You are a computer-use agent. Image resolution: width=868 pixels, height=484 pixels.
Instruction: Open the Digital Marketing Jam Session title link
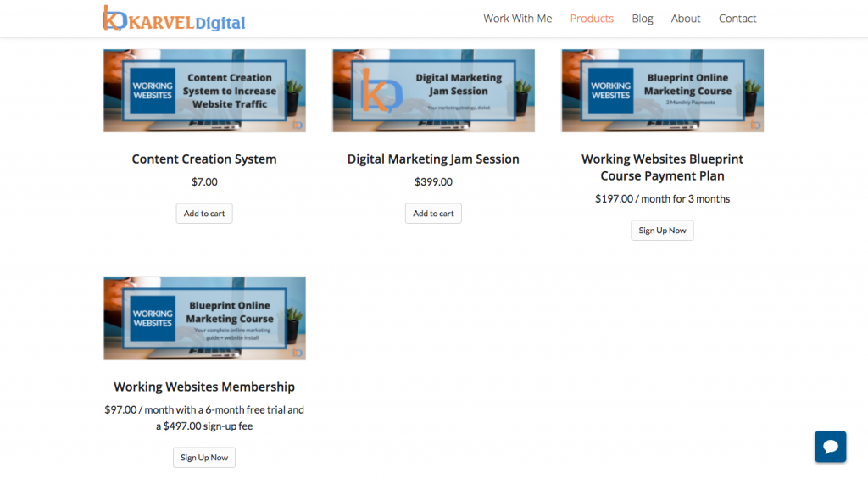(433, 159)
